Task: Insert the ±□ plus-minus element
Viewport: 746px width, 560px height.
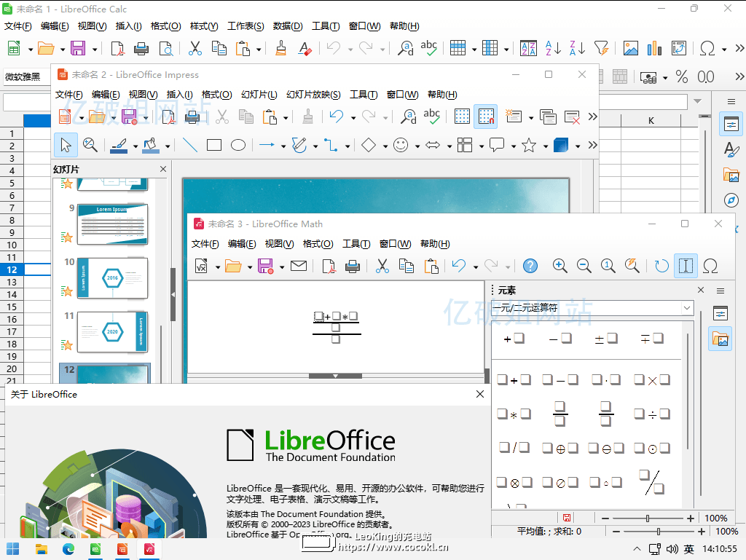Action: pyautogui.click(x=606, y=339)
